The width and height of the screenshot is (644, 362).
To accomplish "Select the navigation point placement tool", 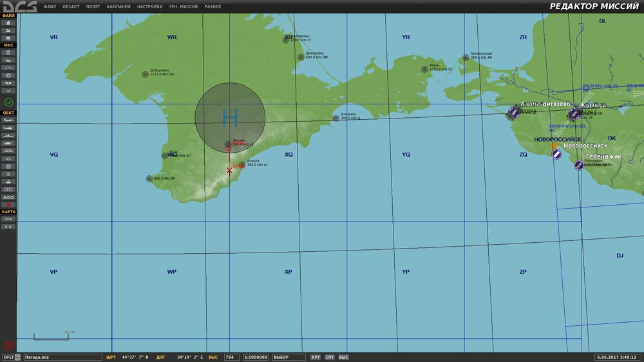I will [x=8, y=158].
